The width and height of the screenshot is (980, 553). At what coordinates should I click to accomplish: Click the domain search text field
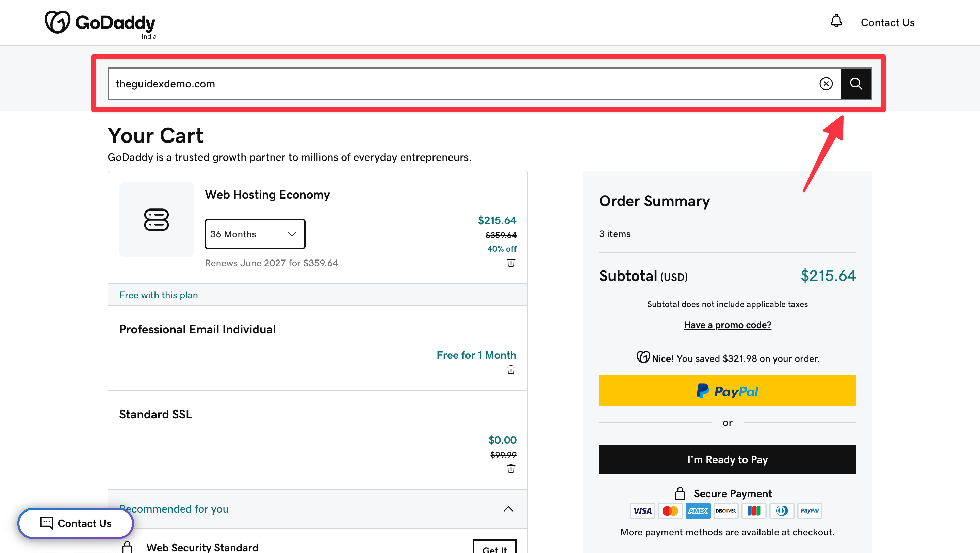(x=457, y=84)
